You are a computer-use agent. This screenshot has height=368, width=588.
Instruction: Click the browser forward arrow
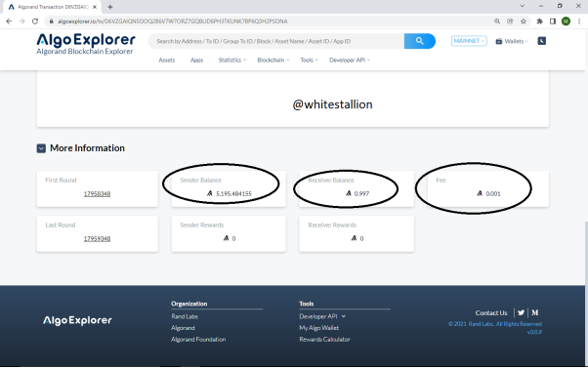21,21
